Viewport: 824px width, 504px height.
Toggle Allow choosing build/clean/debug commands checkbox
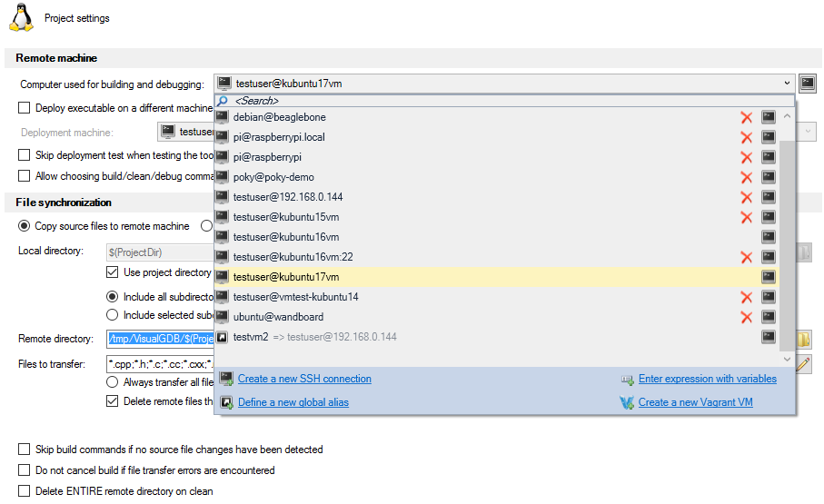25,175
